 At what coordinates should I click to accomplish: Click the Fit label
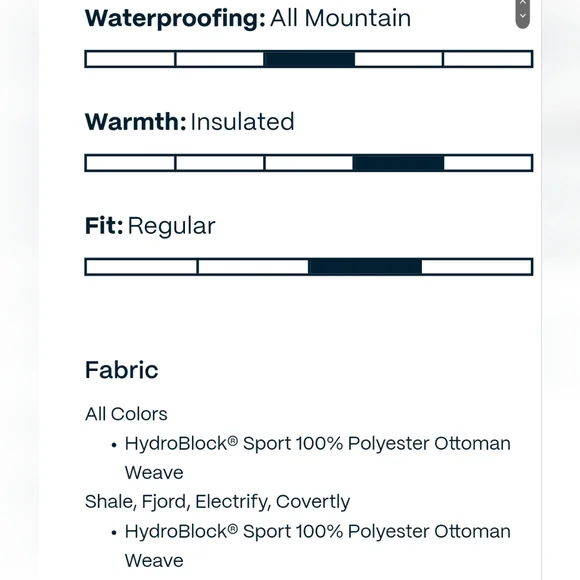point(104,226)
